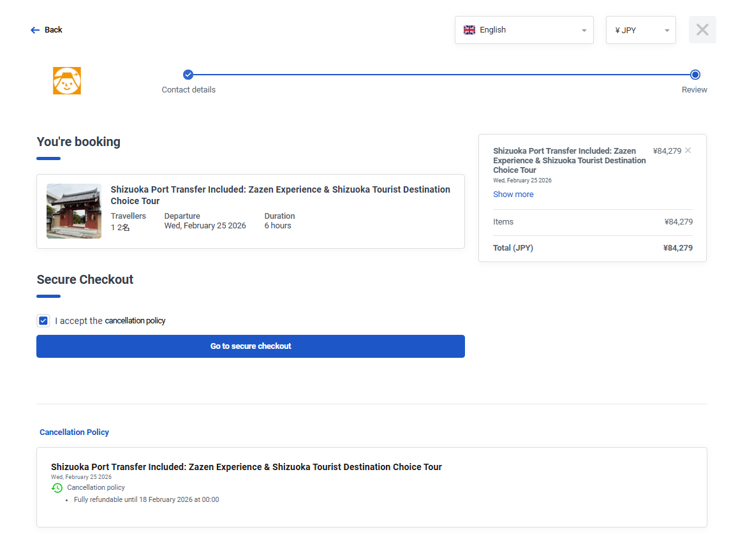This screenshot has width=745, height=560.
Task: Go to Contact details step label
Action: tap(188, 90)
